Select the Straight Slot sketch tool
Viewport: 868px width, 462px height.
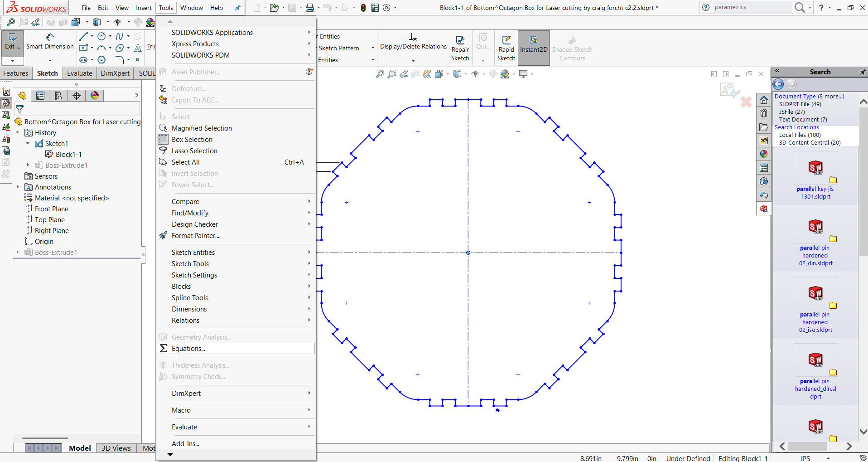83,60
